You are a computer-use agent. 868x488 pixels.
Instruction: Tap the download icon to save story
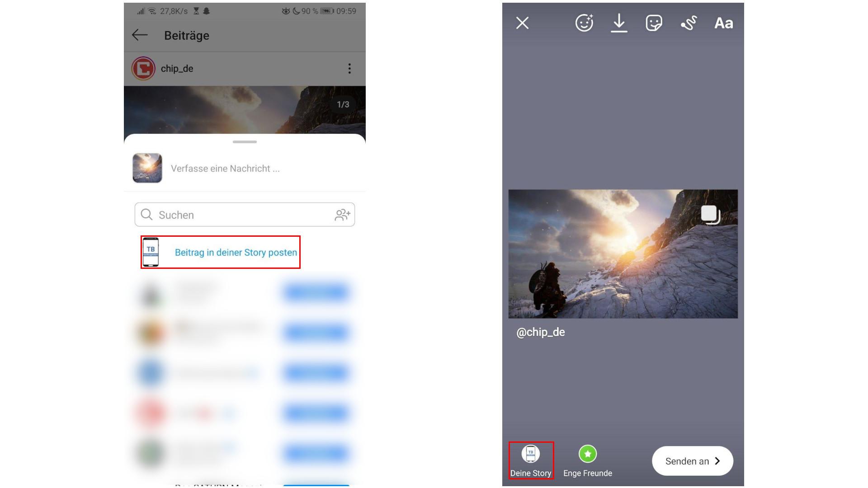tap(618, 23)
